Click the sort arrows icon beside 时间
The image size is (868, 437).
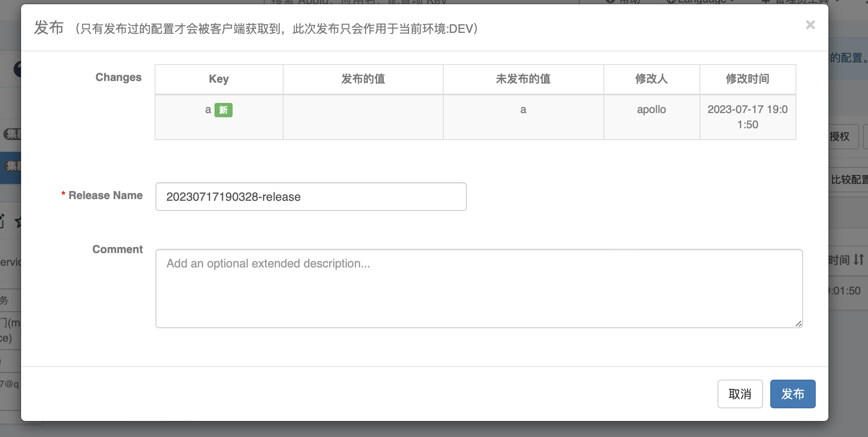coord(859,260)
